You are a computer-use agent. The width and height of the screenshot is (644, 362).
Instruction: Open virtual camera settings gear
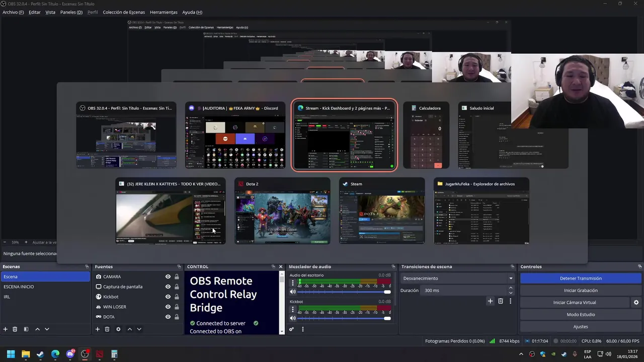click(636, 302)
